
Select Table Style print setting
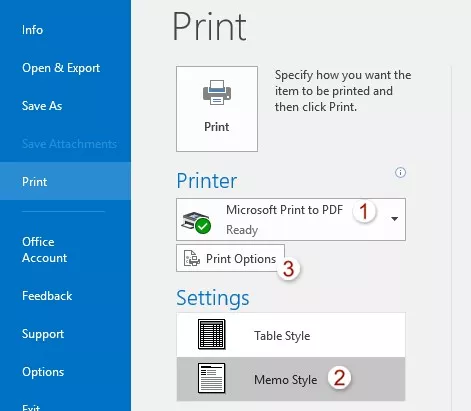click(x=291, y=335)
